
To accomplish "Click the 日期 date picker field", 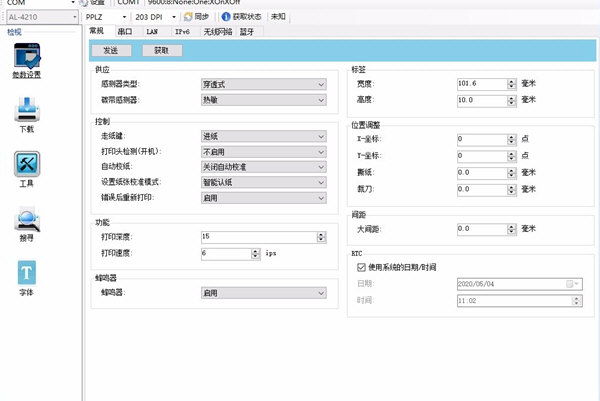I will 520,284.
